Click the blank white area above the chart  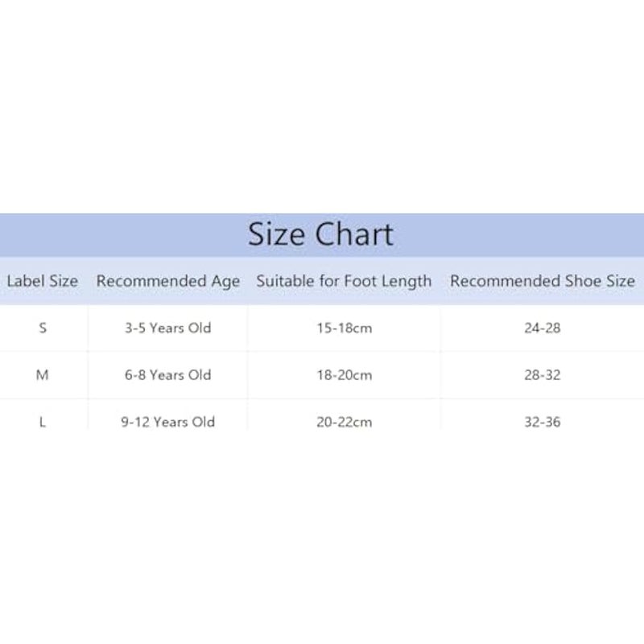[x=322, y=105]
